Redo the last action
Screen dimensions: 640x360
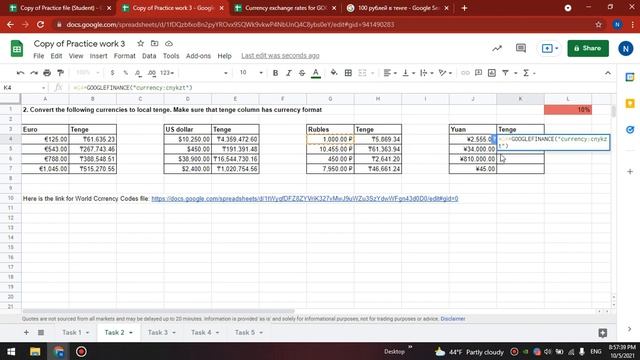coord(34,73)
